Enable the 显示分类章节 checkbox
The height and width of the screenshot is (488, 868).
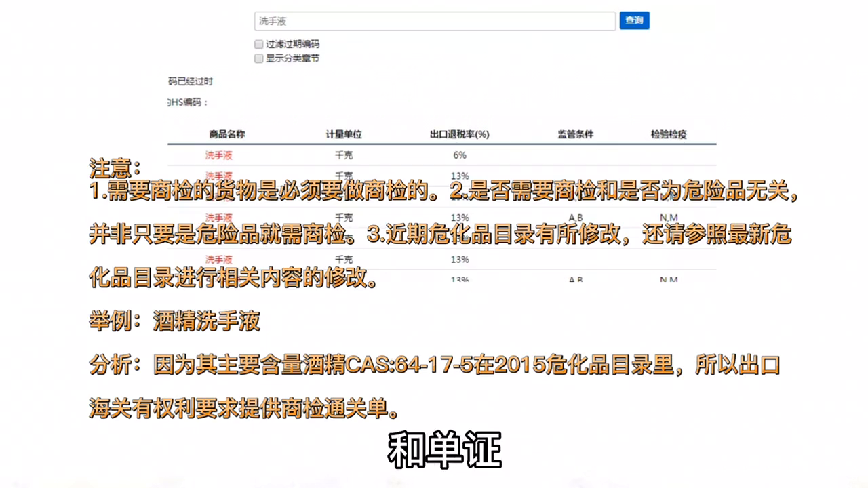[x=258, y=58]
